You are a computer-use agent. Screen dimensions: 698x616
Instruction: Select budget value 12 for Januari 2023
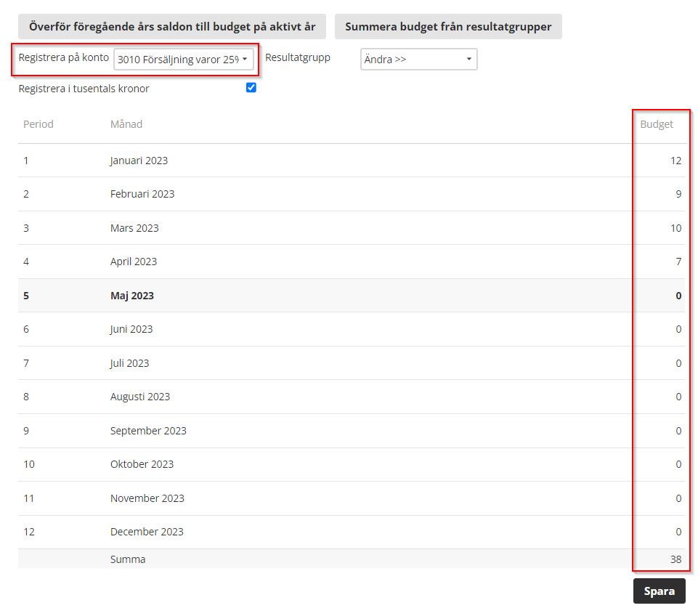(x=675, y=161)
